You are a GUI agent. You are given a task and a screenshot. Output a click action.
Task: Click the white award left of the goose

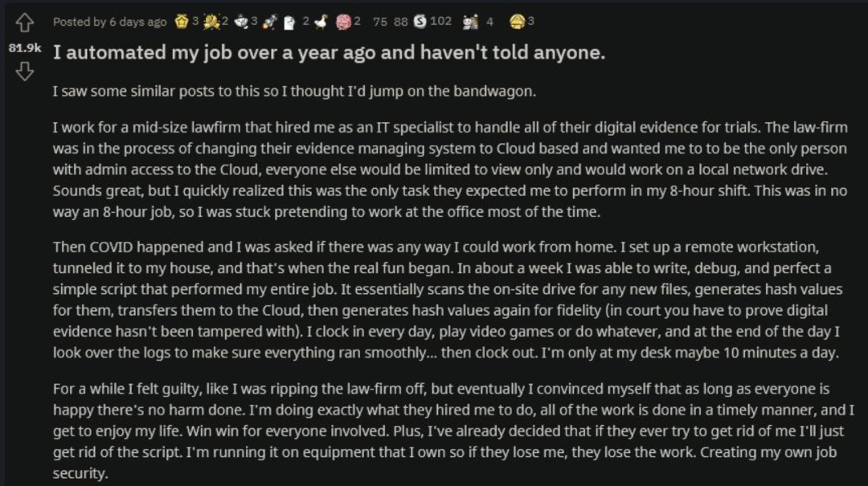pyautogui.click(x=291, y=22)
